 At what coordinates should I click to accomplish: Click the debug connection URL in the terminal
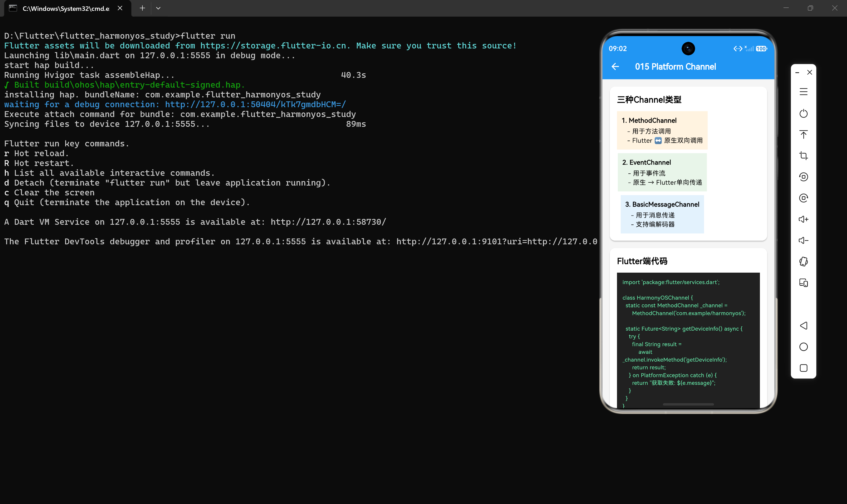coord(255,105)
